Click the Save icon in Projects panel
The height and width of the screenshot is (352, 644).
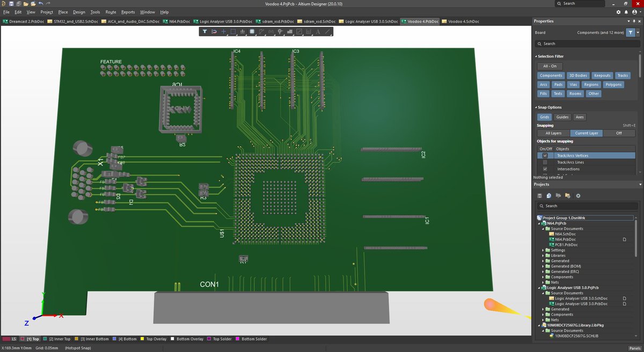pyautogui.click(x=540, y=195)
